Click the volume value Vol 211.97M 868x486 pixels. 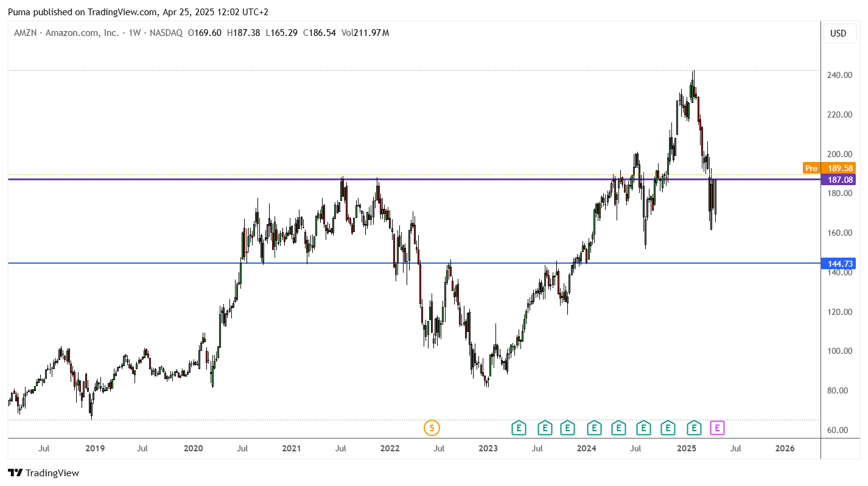[x=365, y=33]
